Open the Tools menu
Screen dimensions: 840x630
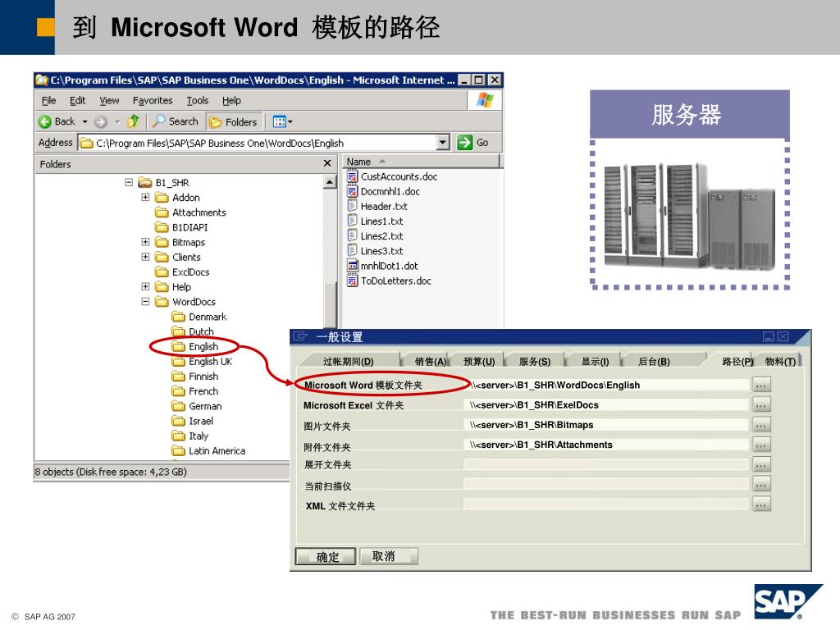pyautogui.click(x=197, y=100)
